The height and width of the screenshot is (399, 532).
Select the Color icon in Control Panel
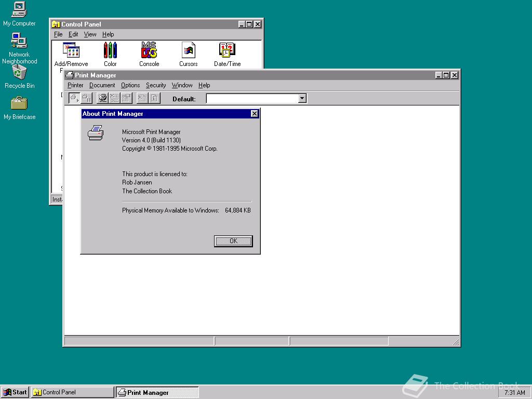[110, 54]
